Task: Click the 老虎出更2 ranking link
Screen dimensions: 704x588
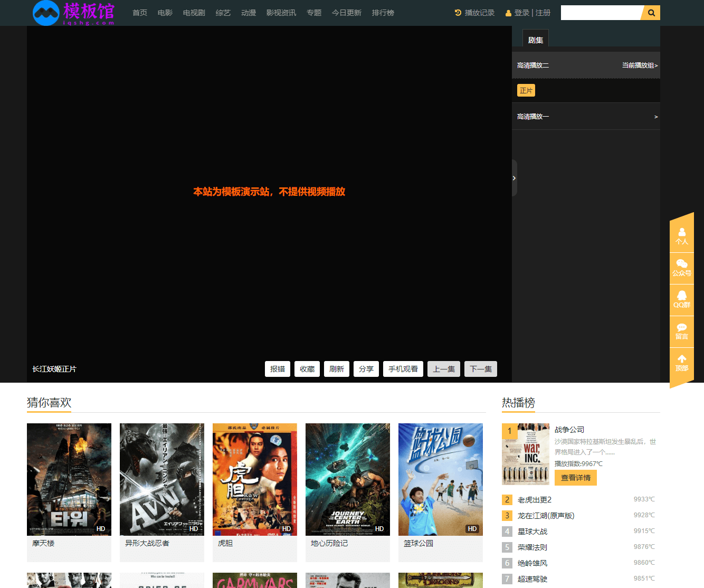Action: click(534, 500)
